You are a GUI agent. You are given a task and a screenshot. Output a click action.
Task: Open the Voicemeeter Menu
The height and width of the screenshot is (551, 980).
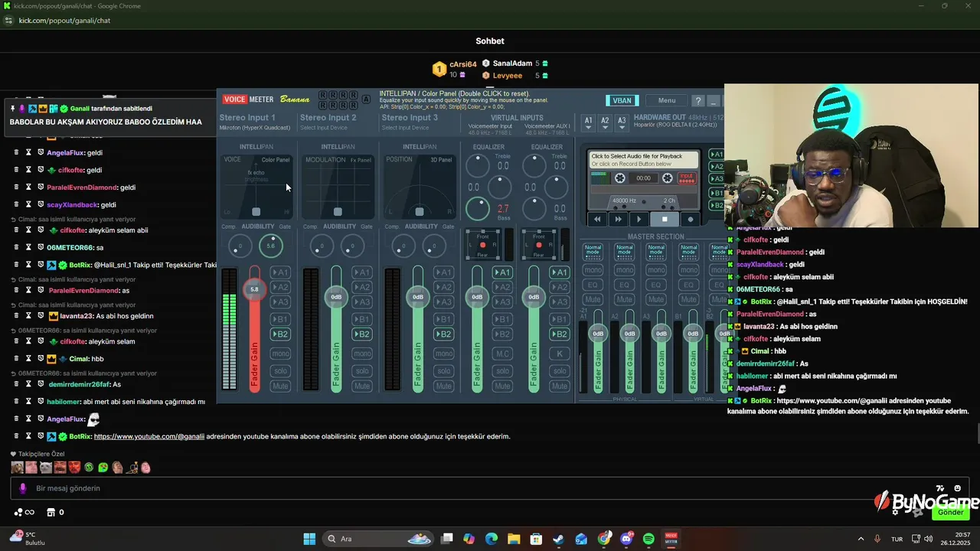[x=667, y=100]
